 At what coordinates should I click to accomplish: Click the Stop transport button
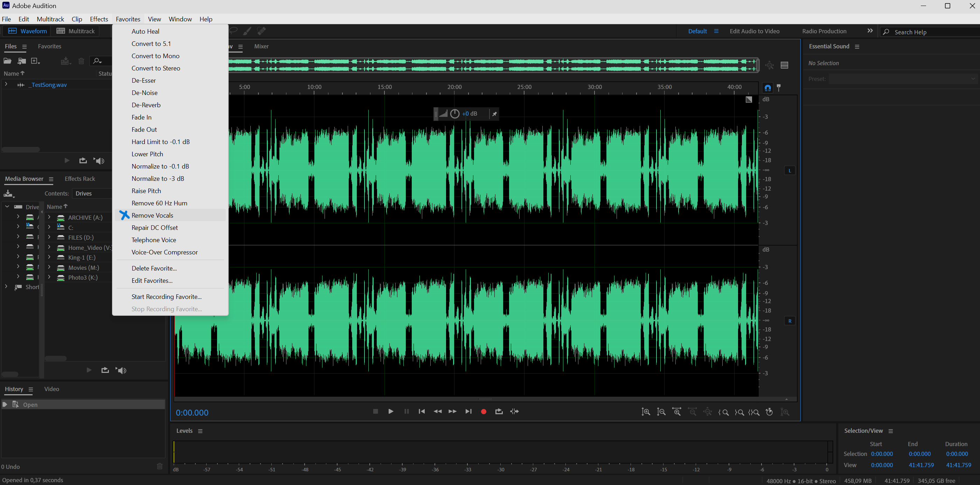(x=375, y=411)
